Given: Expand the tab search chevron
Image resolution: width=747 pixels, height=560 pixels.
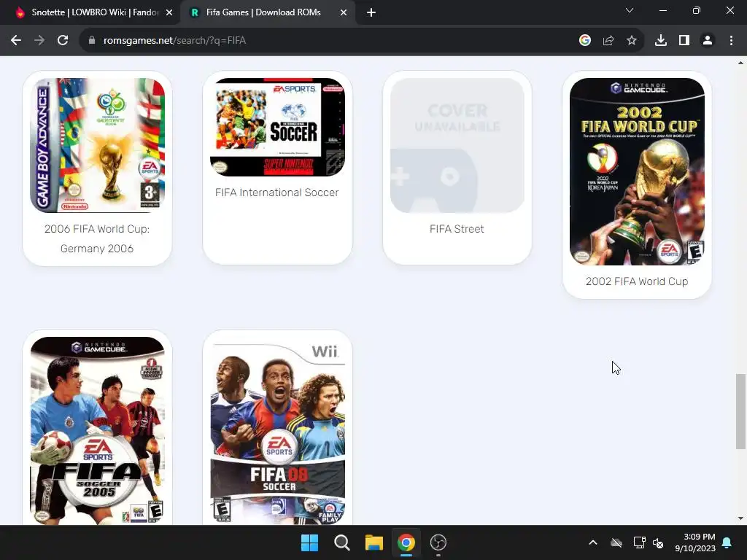Looking at the screenshot, I should (630, 10).
